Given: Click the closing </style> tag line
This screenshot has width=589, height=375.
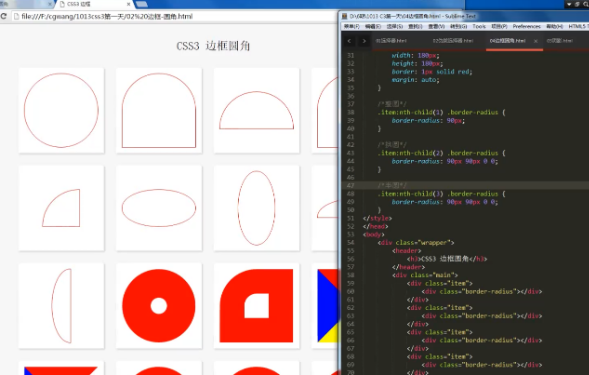Looking at the screenshot, I should (x=377, y=218).
